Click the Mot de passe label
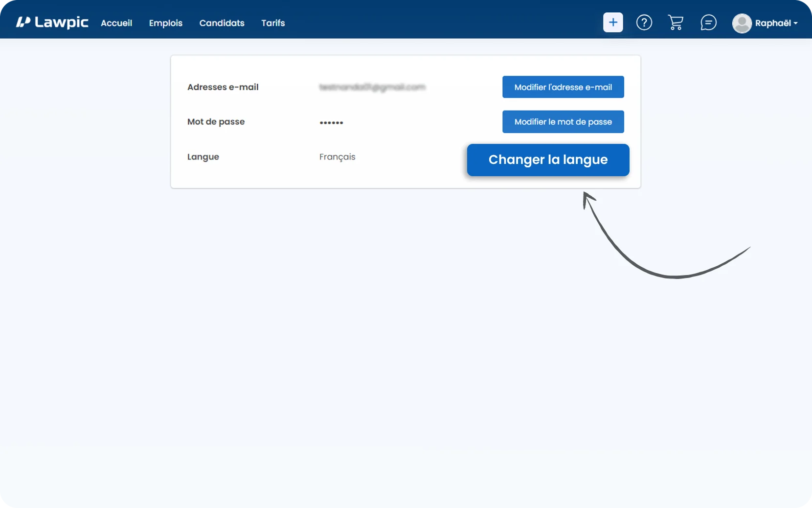 [216, 122]
